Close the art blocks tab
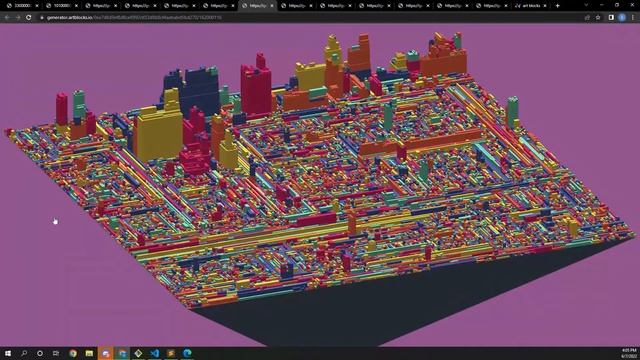This screenshot has height=360, width=640. (x=545, y=6)
